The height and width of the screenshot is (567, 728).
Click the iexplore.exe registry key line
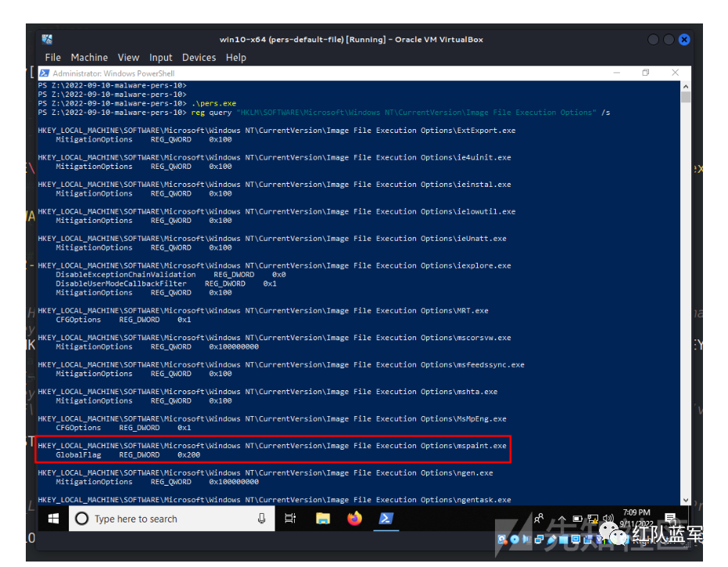point(274,266)
